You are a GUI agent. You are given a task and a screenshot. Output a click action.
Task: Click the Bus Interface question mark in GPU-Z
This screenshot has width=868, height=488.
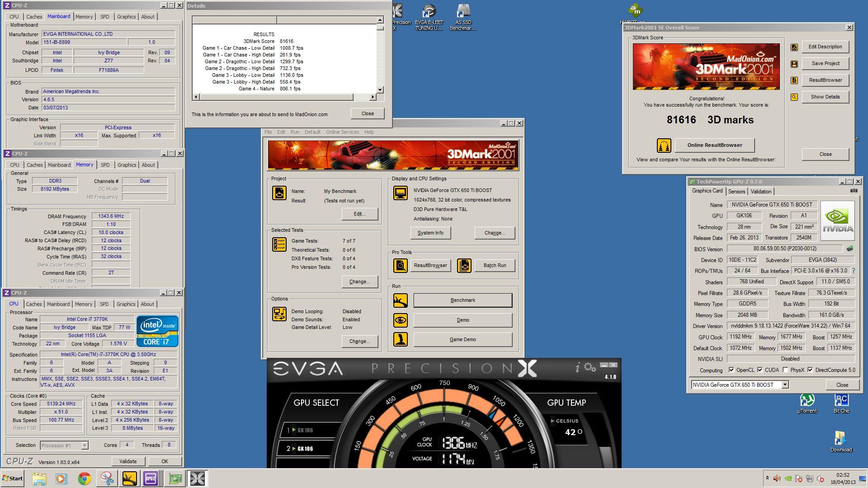853,271
